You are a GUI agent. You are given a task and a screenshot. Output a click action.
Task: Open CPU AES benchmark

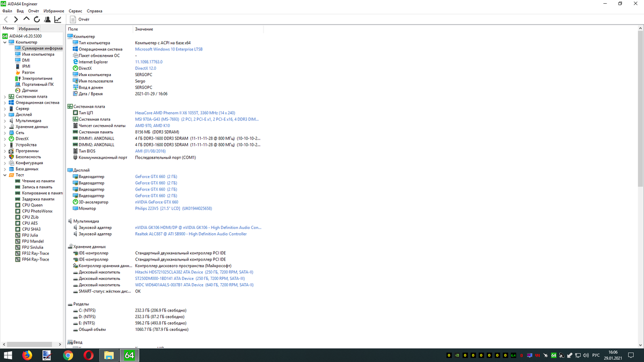pyautogui.click(x=30, y=223)
